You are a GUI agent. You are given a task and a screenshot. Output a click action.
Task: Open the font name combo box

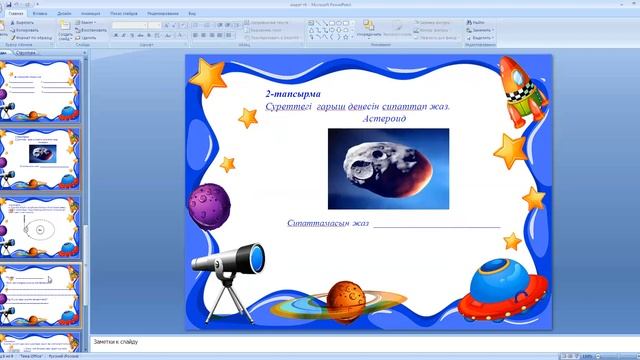[130, 25]
